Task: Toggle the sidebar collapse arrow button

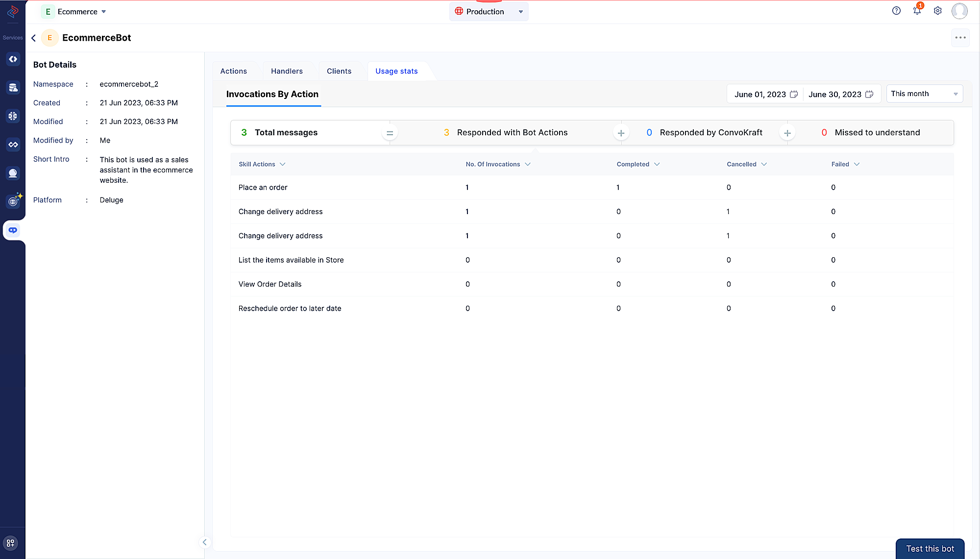Action: point(205,541)
